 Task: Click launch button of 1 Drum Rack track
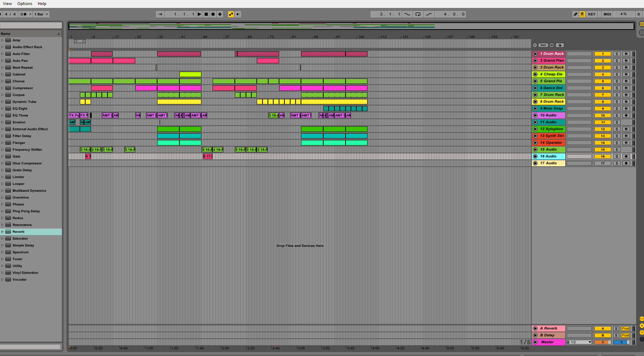(535, 54)
